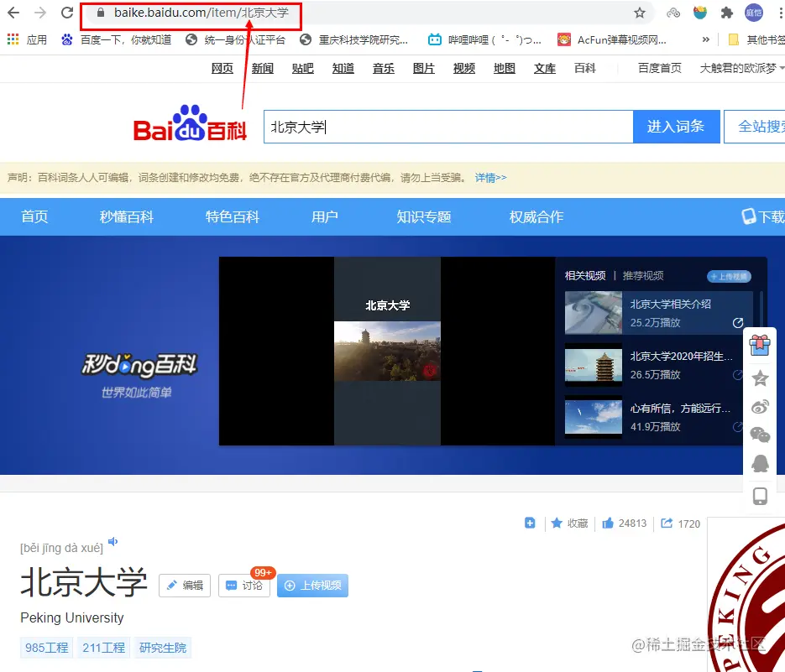Select the 秒懂百科 menu tab
This screenshot has height=672, width=785.
126,216
